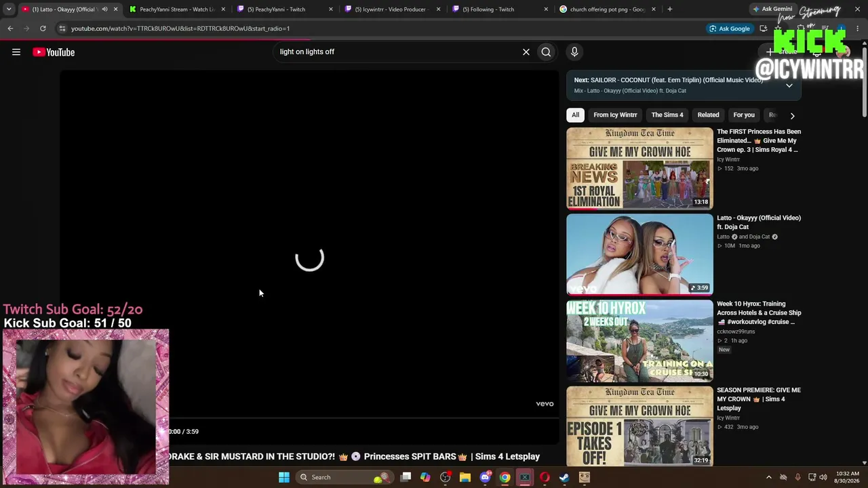Open the Episode 1 Takes Off thumbnail
The image size is (868, 488).
pos(639,426)
